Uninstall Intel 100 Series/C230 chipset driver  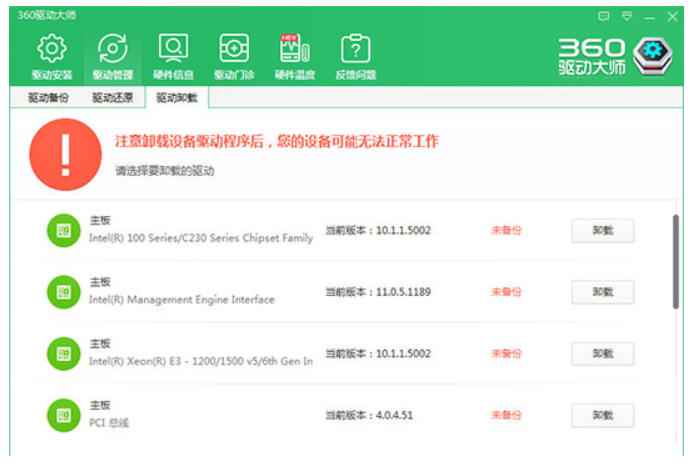coord(602,231)
